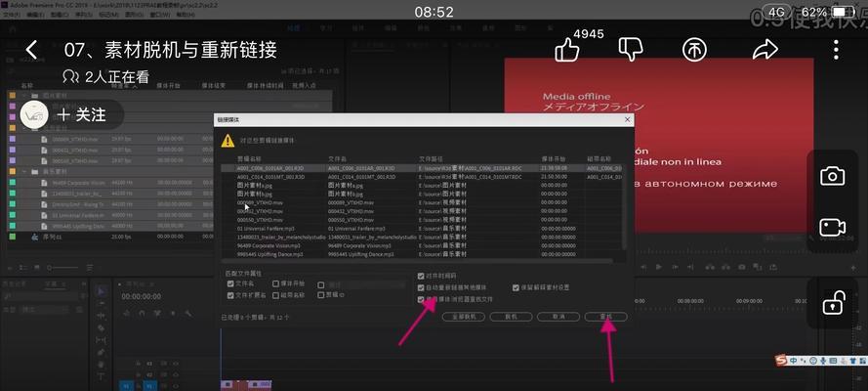
Task: Tap the coin tip icon
Action: pyautogui.click(x=694, y=49)
